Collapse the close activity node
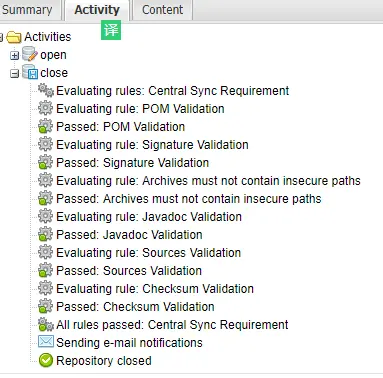Screen dimensions: 383x378 click(14, 73)
